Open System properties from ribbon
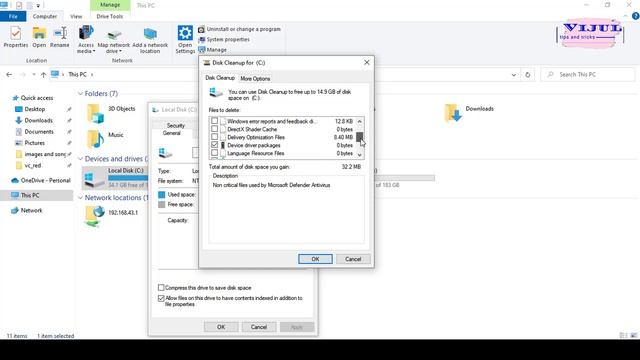640x360 pixels. (224, 40)
